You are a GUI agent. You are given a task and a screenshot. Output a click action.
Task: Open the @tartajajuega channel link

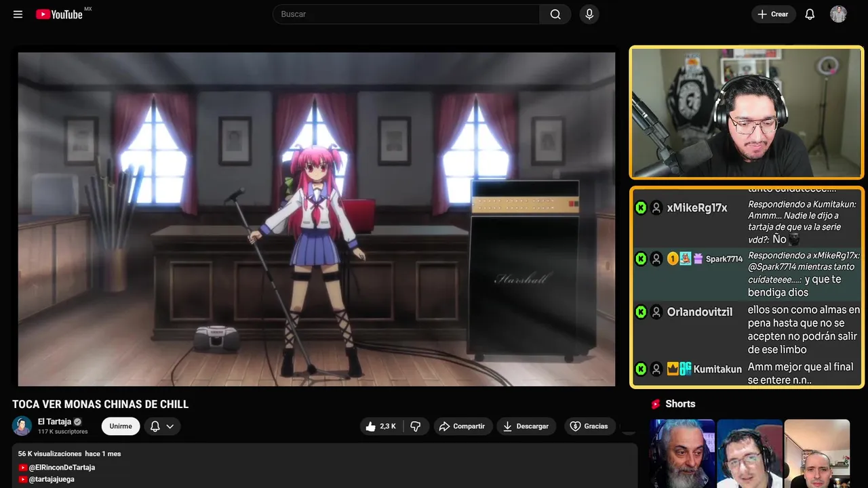tap(52, 479)
